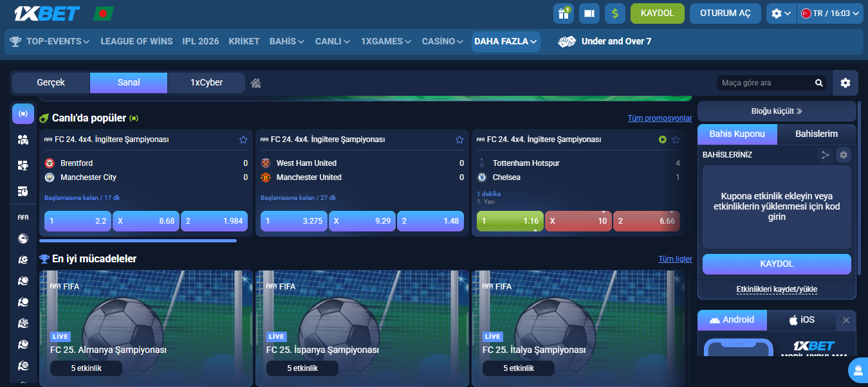Open IPL 2026 menu item
Screen dimensions: 868x387
(x=201, y=41)
